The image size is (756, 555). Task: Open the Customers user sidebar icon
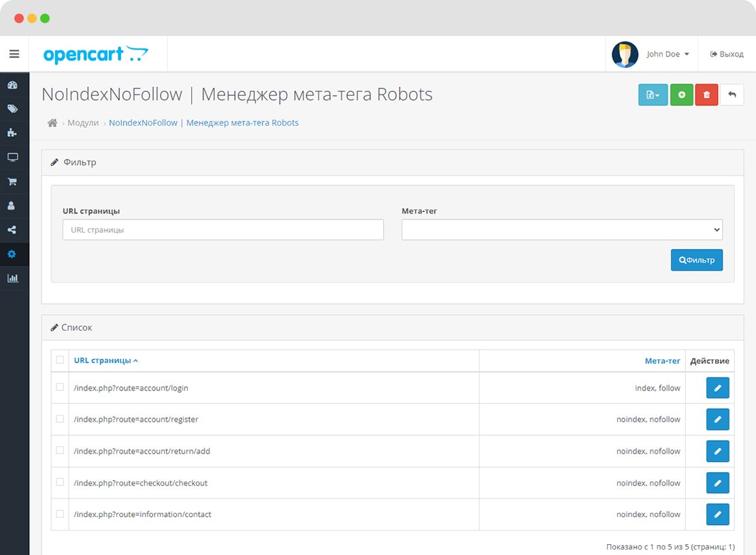[x=12, y=205]
